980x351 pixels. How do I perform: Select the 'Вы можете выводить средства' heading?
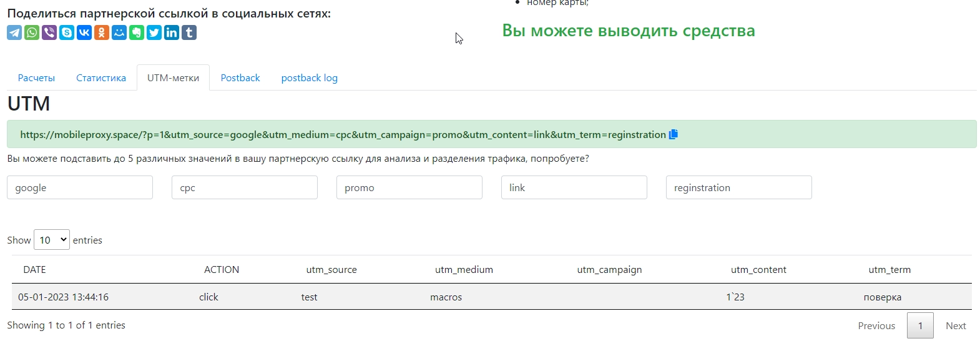[629, 31]
